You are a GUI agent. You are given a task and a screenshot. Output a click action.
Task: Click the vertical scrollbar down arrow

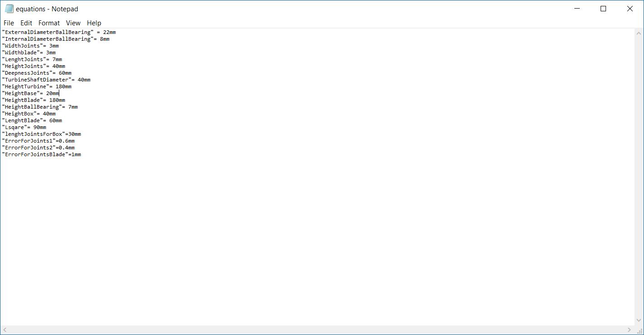click(x=639, y=321)
